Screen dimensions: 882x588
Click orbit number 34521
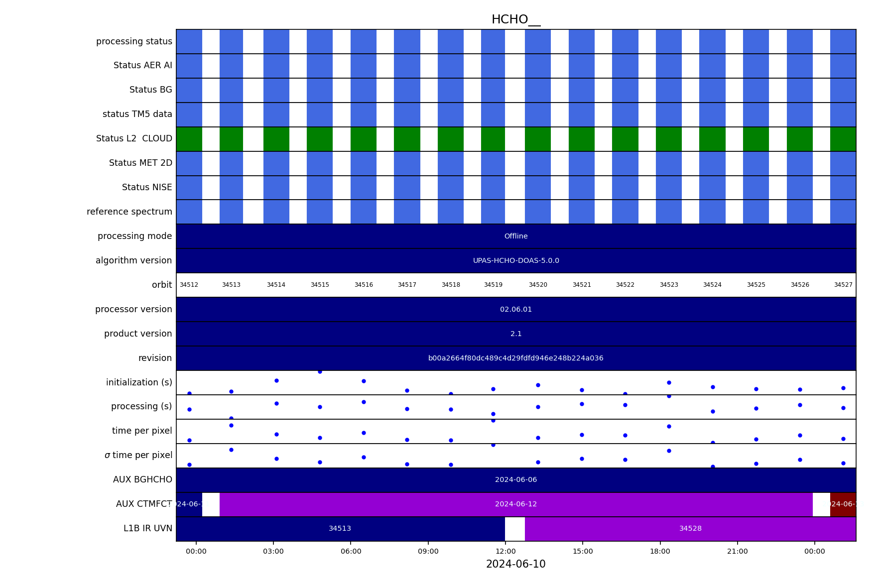[x=582, y=285]
